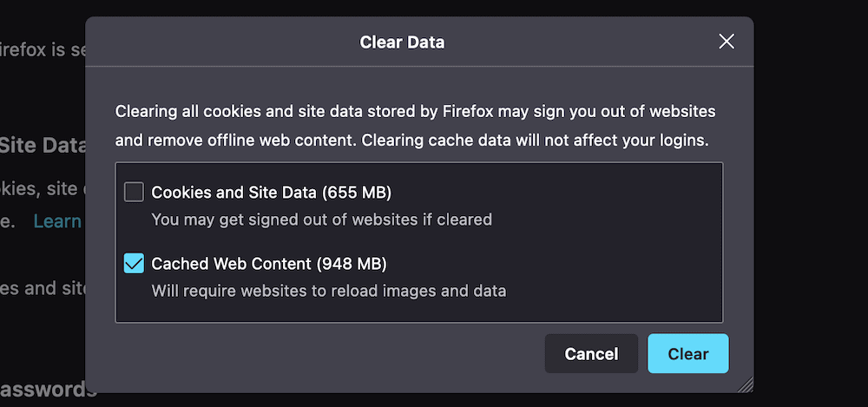
Task: Click the 'es and sit' text left of dialog
Action: (x=43, y=287)
